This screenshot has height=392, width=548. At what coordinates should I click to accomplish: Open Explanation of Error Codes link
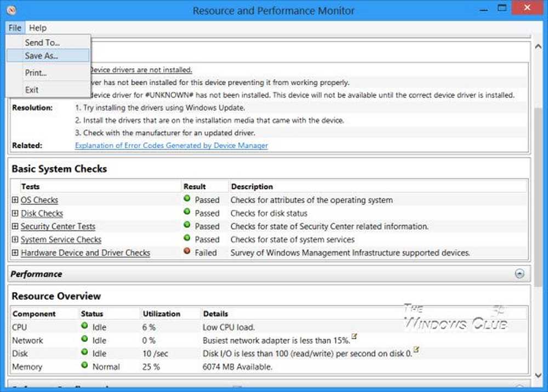point(171,145)
